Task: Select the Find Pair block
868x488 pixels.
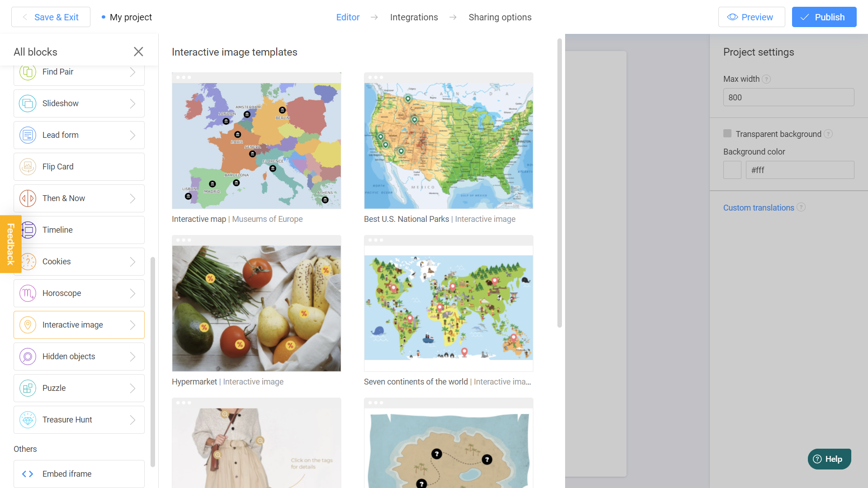Action: [79, 71]
